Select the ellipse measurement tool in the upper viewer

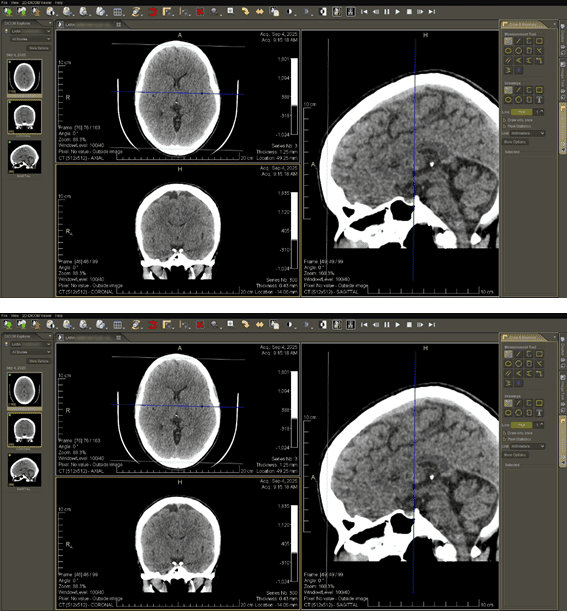click(508, 51)
